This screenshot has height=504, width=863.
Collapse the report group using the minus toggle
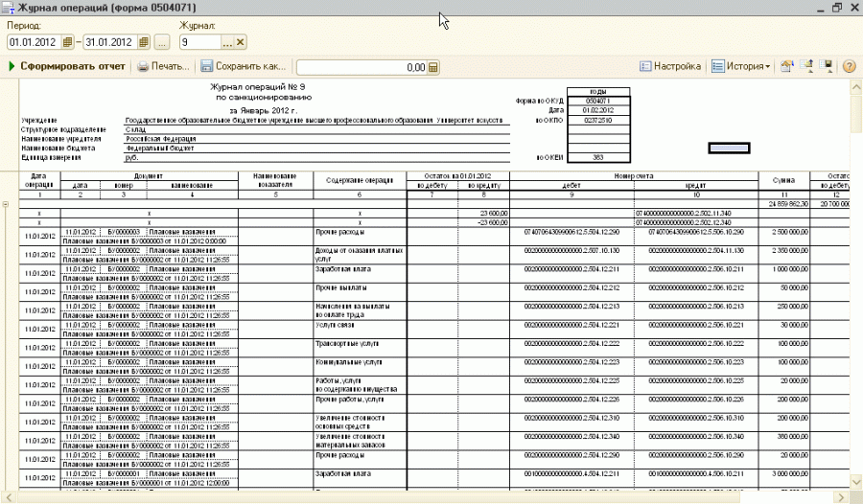coord(6,204)
